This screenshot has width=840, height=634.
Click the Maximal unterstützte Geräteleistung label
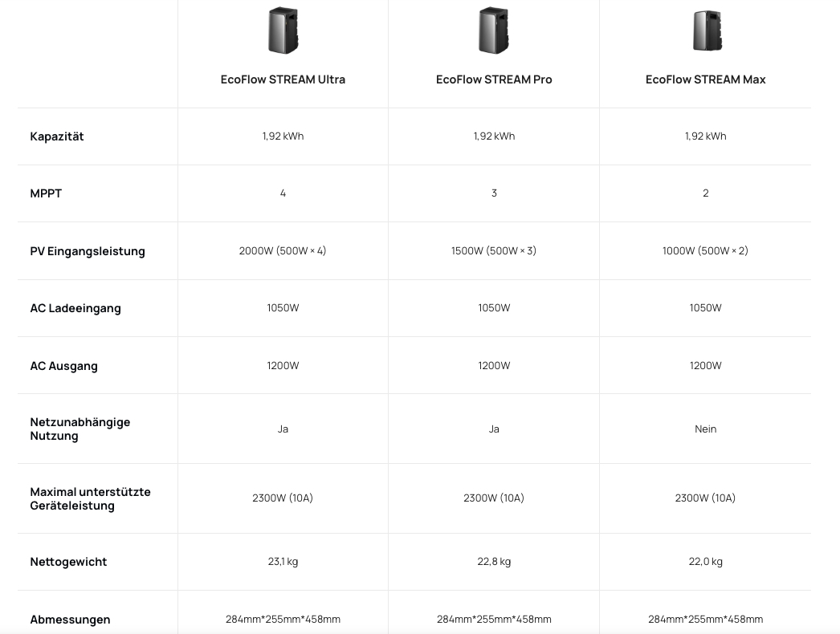(90, 498)
